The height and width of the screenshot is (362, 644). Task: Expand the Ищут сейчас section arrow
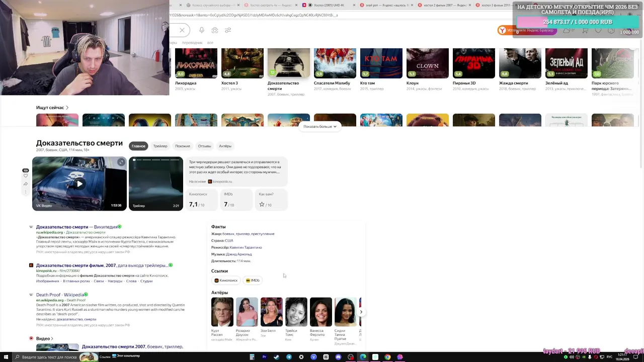point(67,108)
